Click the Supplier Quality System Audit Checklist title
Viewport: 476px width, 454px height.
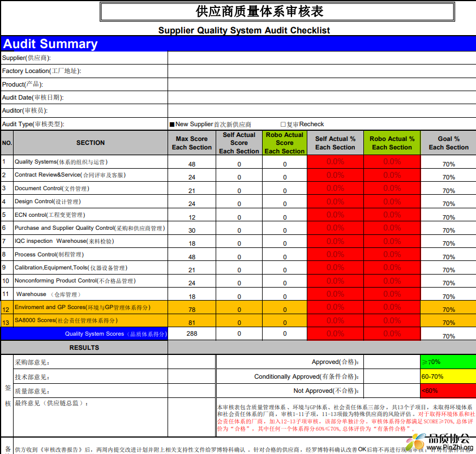point(244,31)
